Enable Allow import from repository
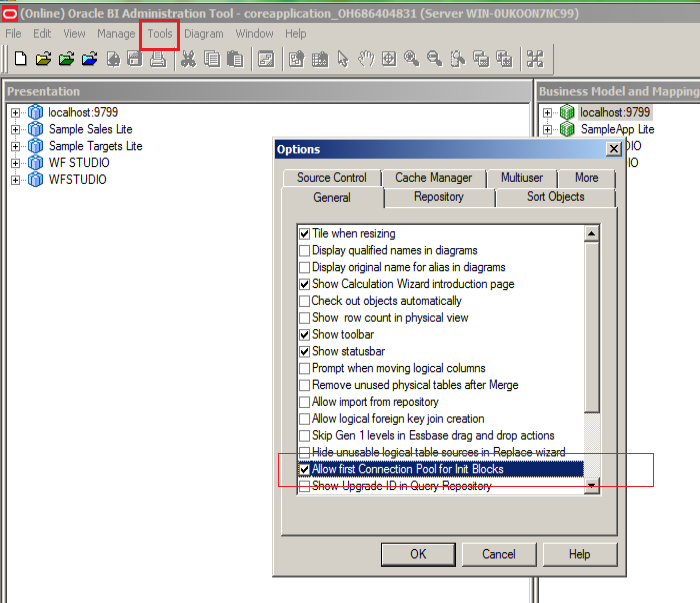700x603 pixels. [304, 402]
